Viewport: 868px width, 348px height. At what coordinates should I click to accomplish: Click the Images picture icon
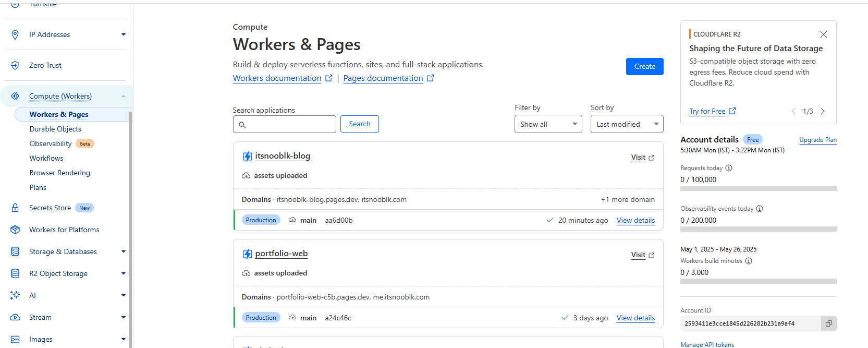pyautogui.click(x=15, y=339)
